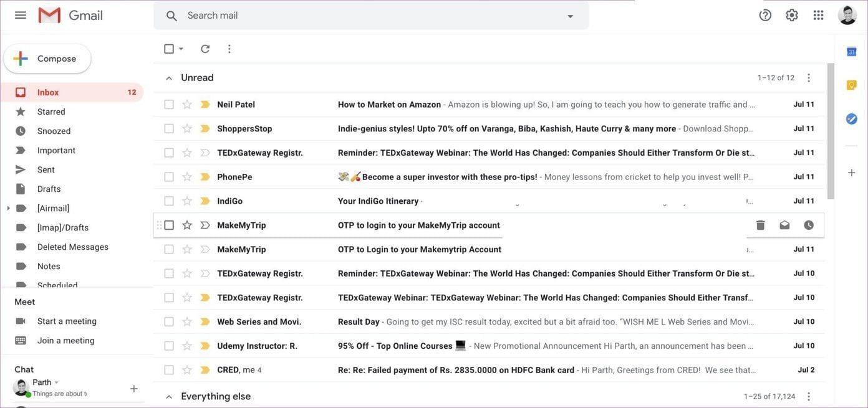The width and height of the screenshot is (868, 408).
Task: Star the ShoppersStop email
Action: coord(186,128)
